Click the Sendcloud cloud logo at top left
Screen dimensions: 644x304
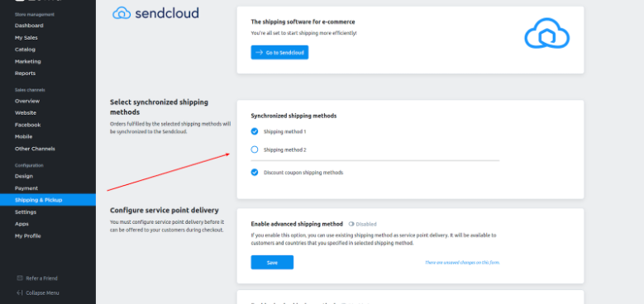click(122, 13)
